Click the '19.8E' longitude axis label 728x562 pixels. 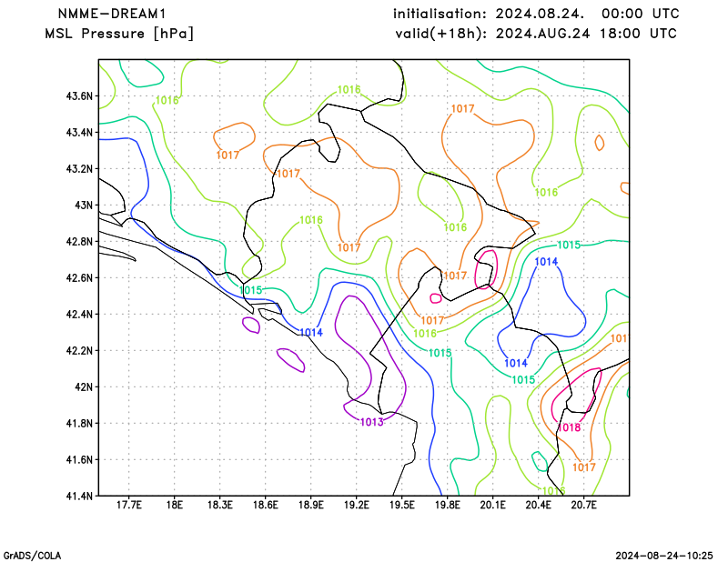point(447,505)
